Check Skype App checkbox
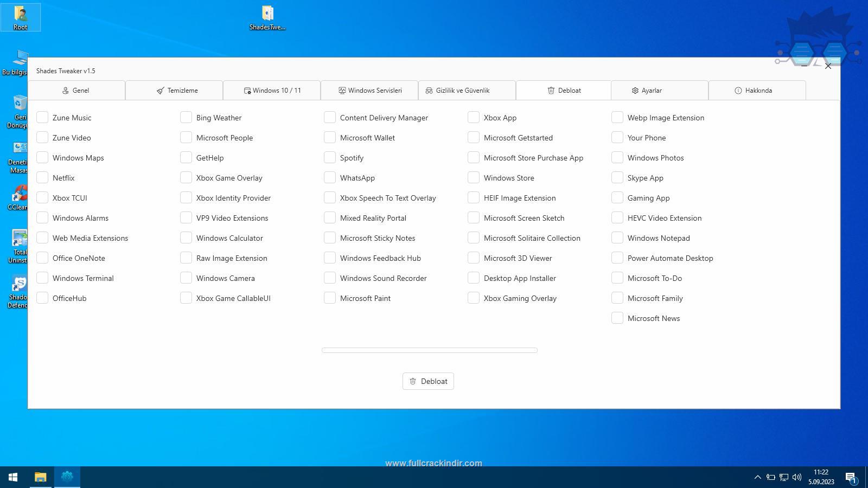 tap(617, 177)
